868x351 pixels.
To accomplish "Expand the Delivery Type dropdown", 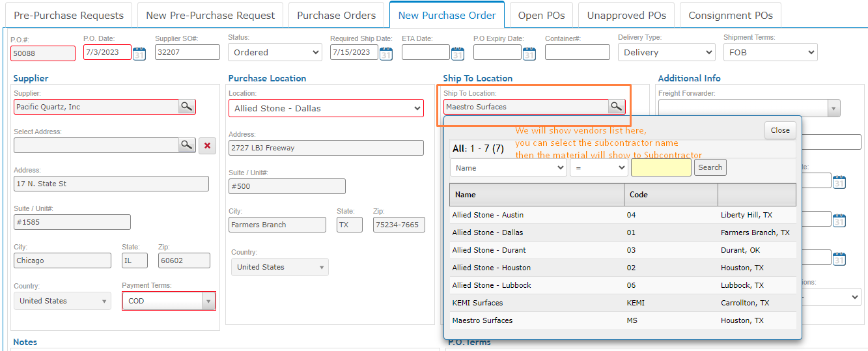I will pos(666,52).
